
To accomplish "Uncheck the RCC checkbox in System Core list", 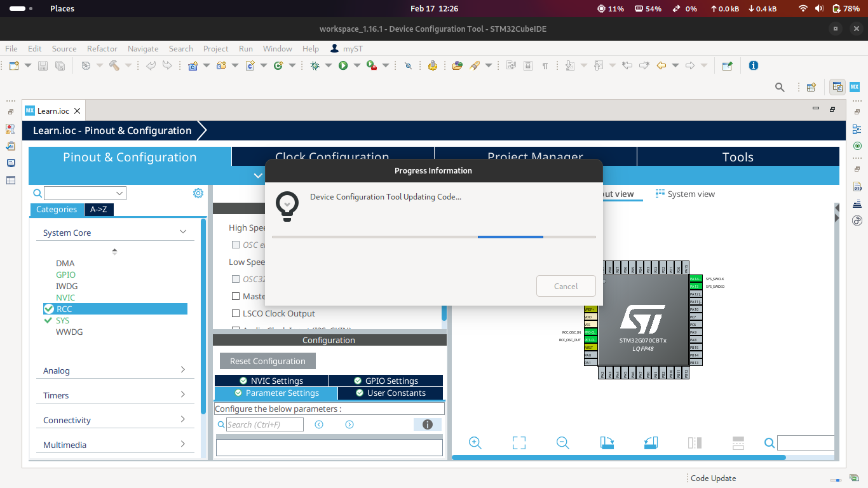I will pos(49,309).
